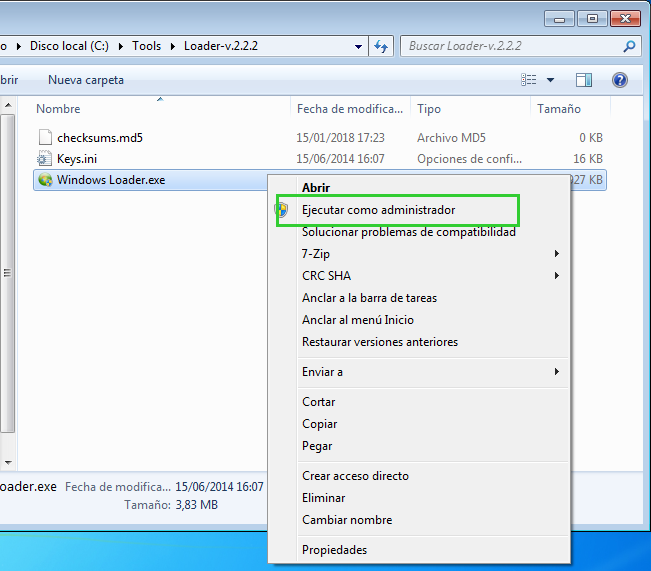Click the 0 KB size cell
Image resolution: width=651 pixels, height=571 pixels.
pyautogui.click(x=590, y=137)
